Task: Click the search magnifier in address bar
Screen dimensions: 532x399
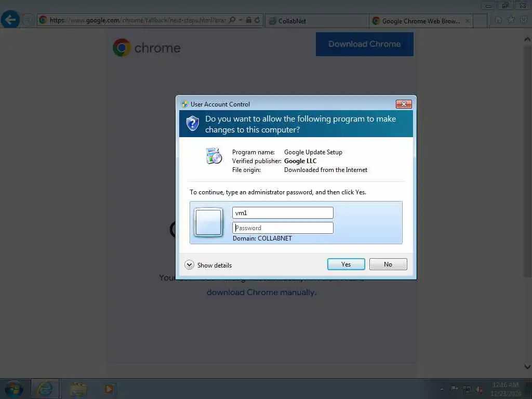Action: tap(232, 20)
